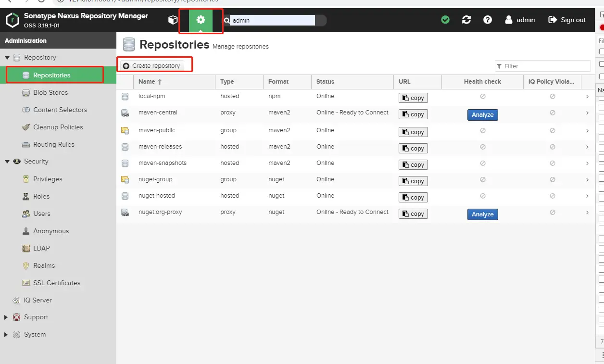604x364 pixels.
Task: Copy the URL of nuget-hosted
Action: coord(413,198)
